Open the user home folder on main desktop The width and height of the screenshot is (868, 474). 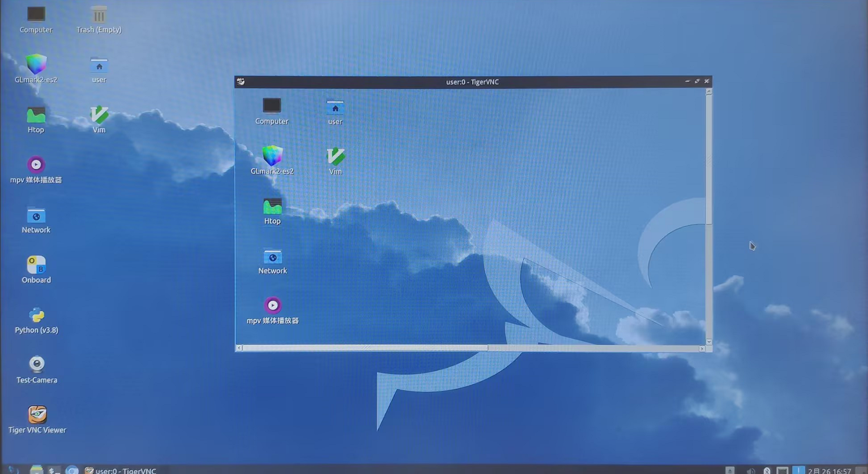(99, 70)
